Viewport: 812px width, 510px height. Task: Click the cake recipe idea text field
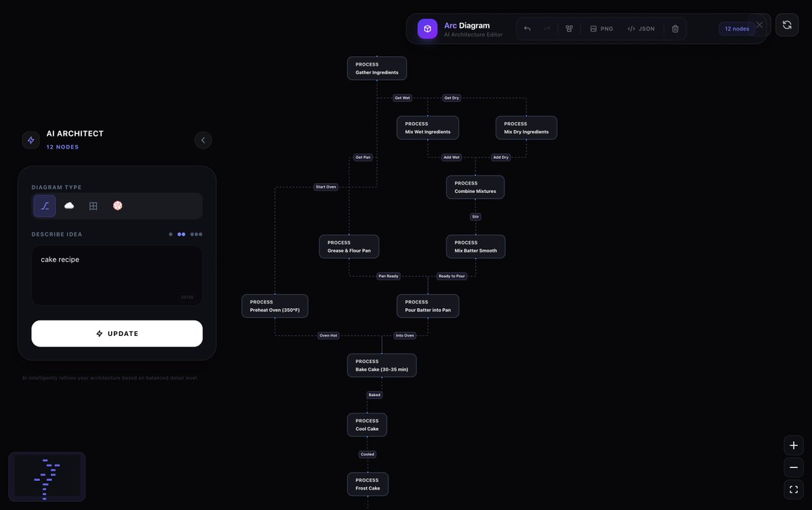point(117,276)
